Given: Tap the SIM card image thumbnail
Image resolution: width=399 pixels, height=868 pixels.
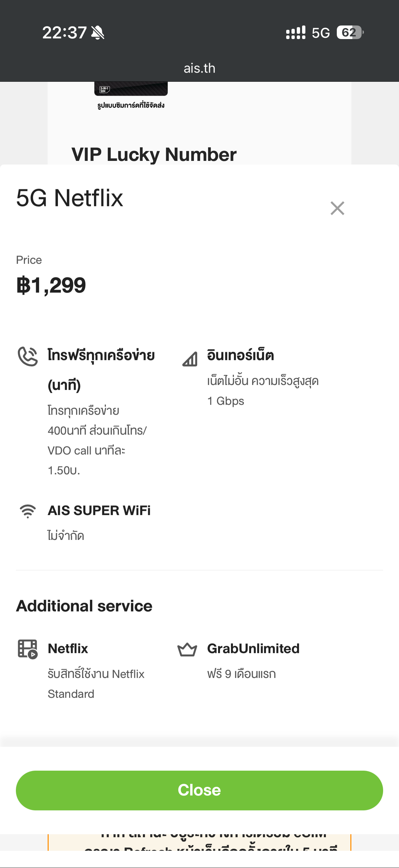Looking at the screenshot, I should [x=131, y=89].
